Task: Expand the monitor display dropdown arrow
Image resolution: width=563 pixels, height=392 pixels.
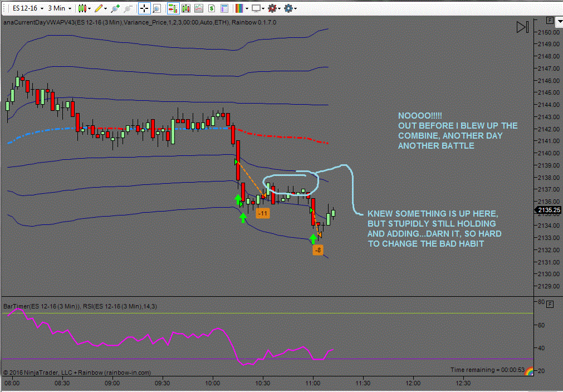Action: click(263, 8)
